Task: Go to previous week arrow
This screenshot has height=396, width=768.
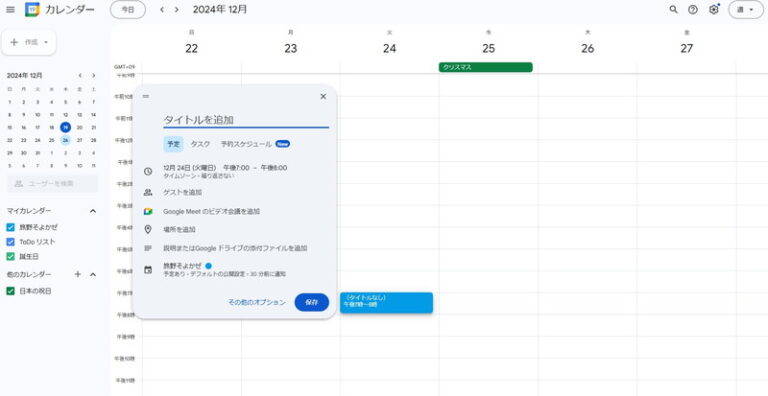Action: 162,10
